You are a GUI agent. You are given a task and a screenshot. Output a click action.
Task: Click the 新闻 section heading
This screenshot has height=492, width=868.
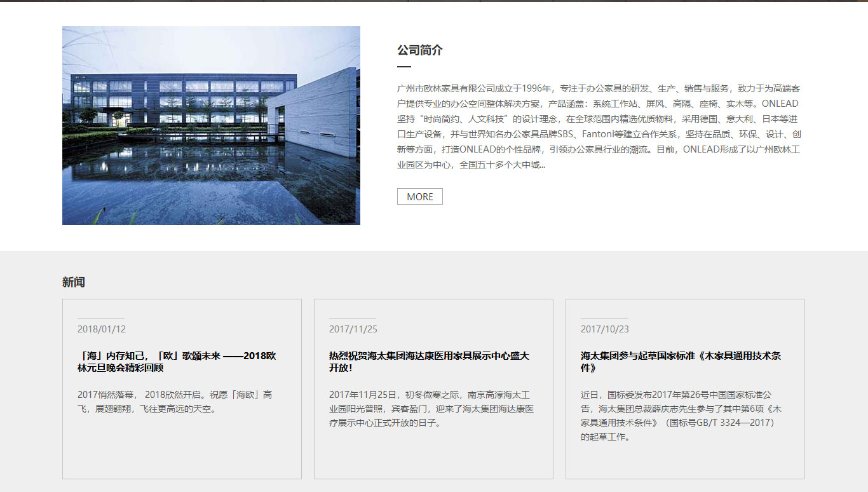click(73, 282)
